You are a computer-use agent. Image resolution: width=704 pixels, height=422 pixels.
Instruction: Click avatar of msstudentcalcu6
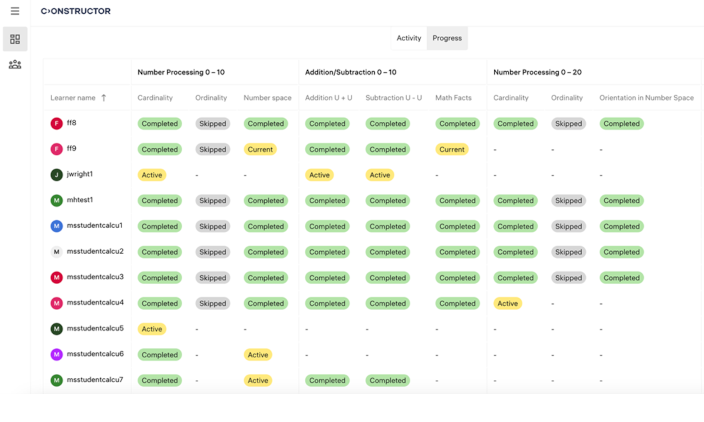click(x=56, y=355)
